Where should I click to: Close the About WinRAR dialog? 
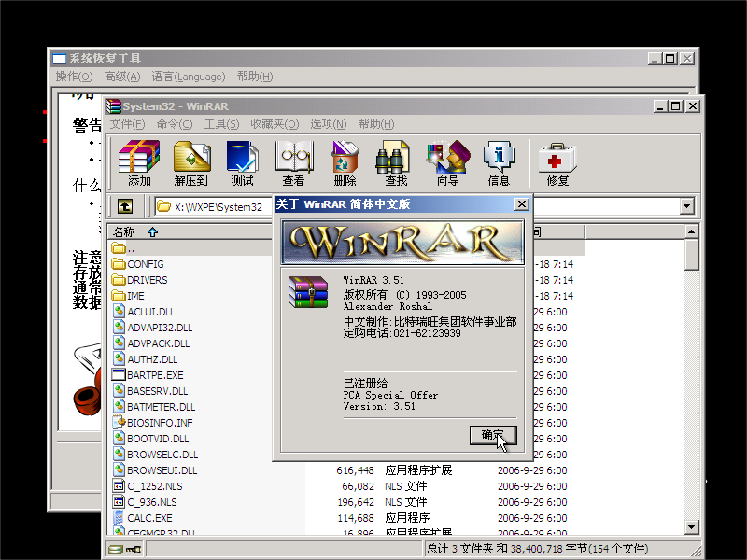(521, 204)
